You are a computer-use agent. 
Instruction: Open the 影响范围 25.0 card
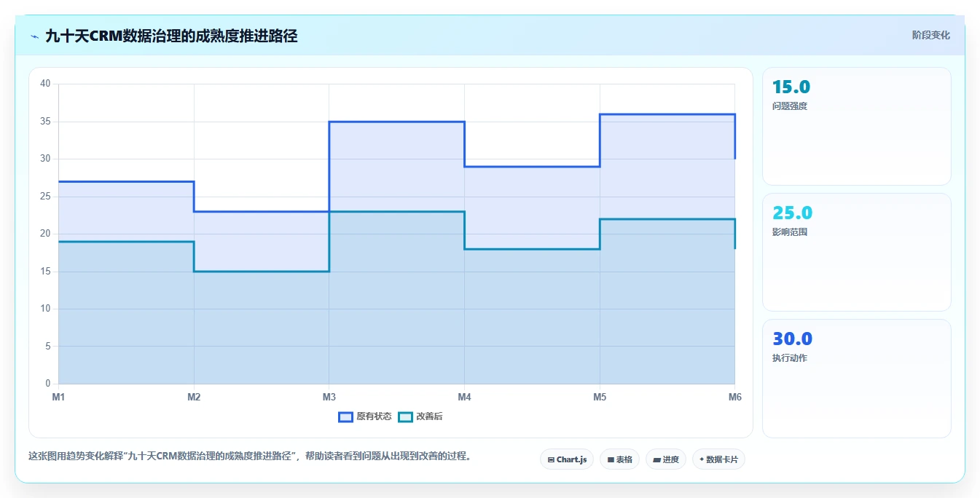click(x=857, y=252)
